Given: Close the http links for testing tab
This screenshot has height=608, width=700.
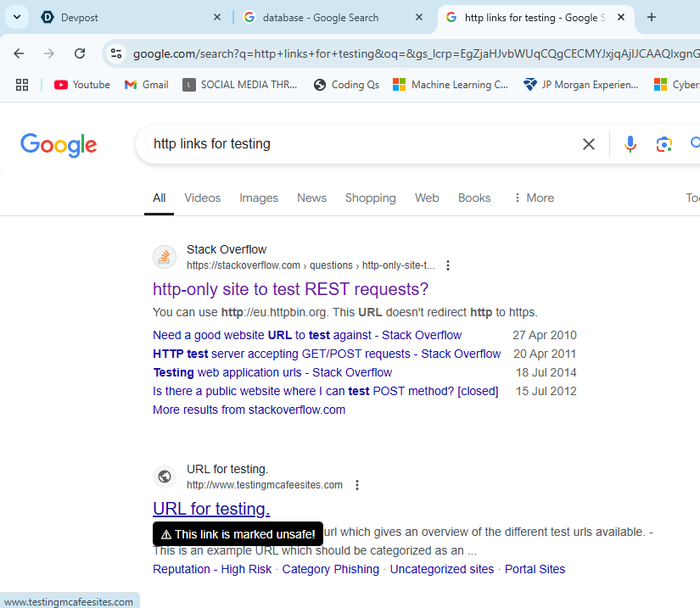Looking at the screenshot, I should (x=620, y=18).
